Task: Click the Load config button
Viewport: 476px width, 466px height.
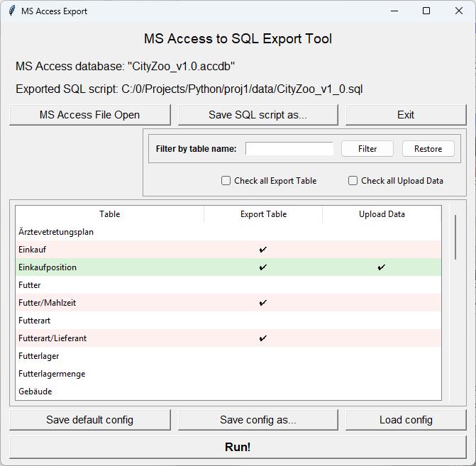Action: pyautogui.click(x=406, y=420)
